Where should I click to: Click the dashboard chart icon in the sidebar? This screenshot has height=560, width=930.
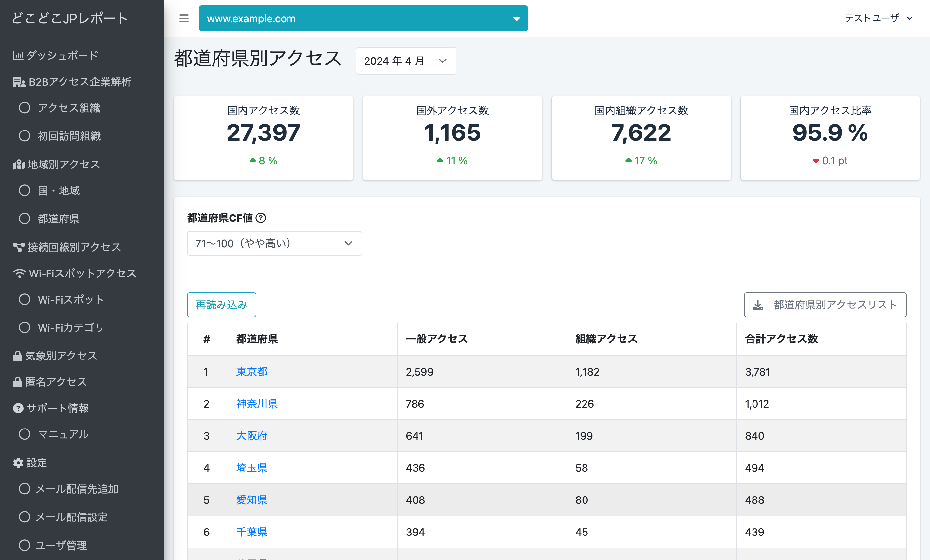(x=18, y=55)
